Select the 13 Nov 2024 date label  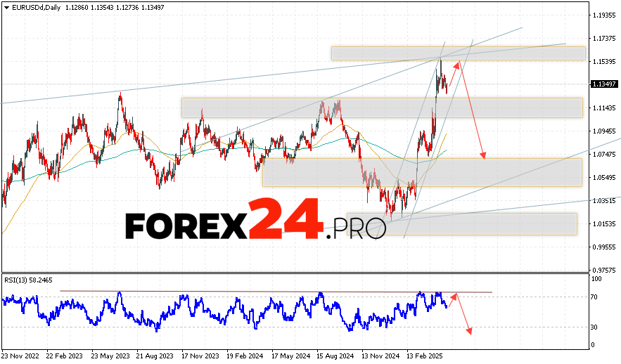pos(380,356)
